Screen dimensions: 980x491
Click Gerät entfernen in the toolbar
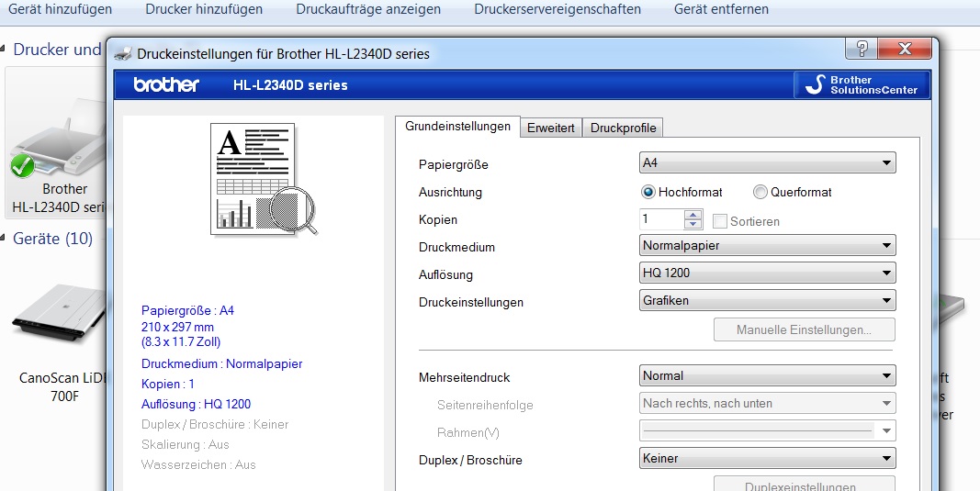721,9
